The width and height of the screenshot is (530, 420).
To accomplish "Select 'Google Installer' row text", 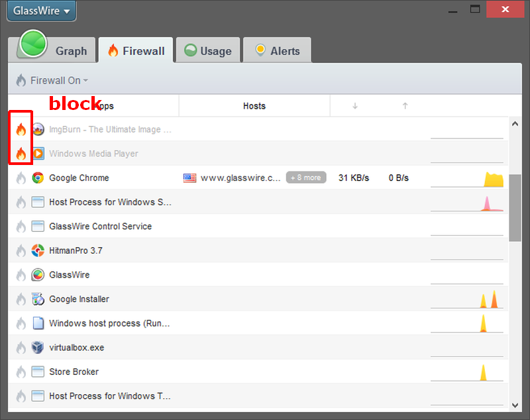I will [79, 299].
